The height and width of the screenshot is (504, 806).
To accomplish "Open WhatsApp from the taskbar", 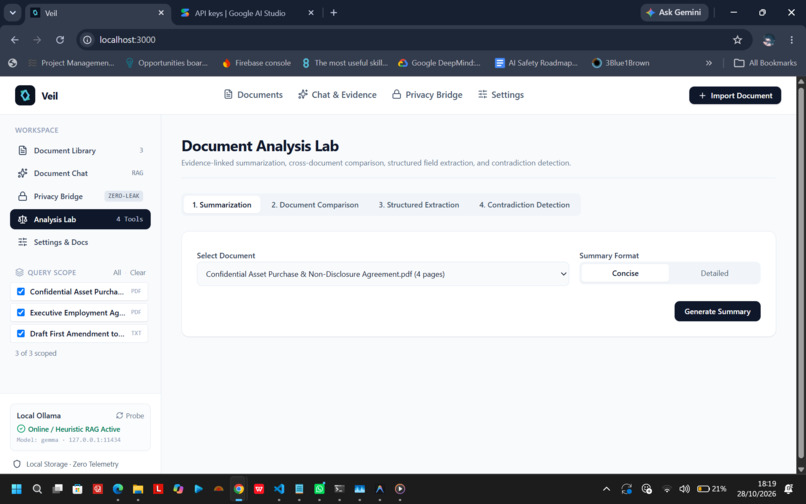I will tap(319, 489).
